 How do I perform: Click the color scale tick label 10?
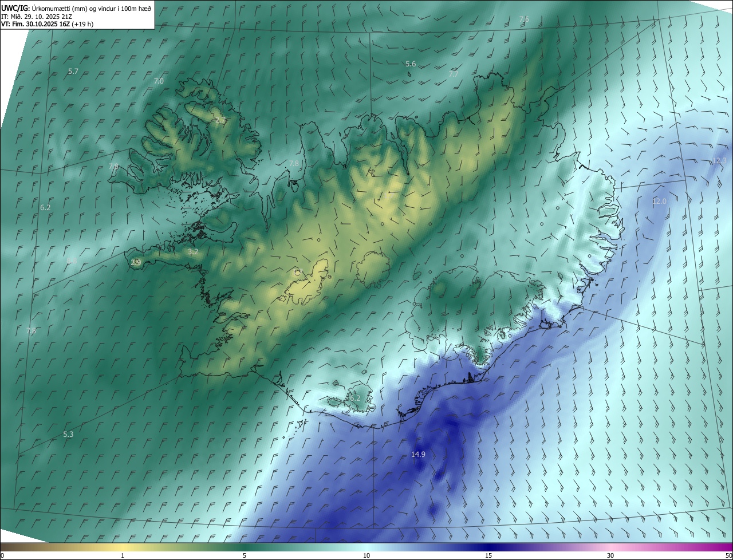click(366, 555)
